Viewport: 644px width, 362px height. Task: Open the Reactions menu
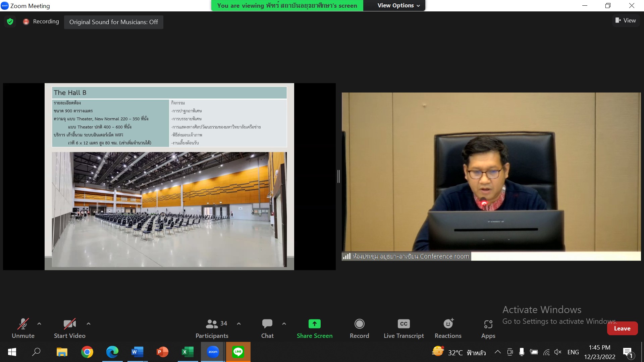click(448, 328)
